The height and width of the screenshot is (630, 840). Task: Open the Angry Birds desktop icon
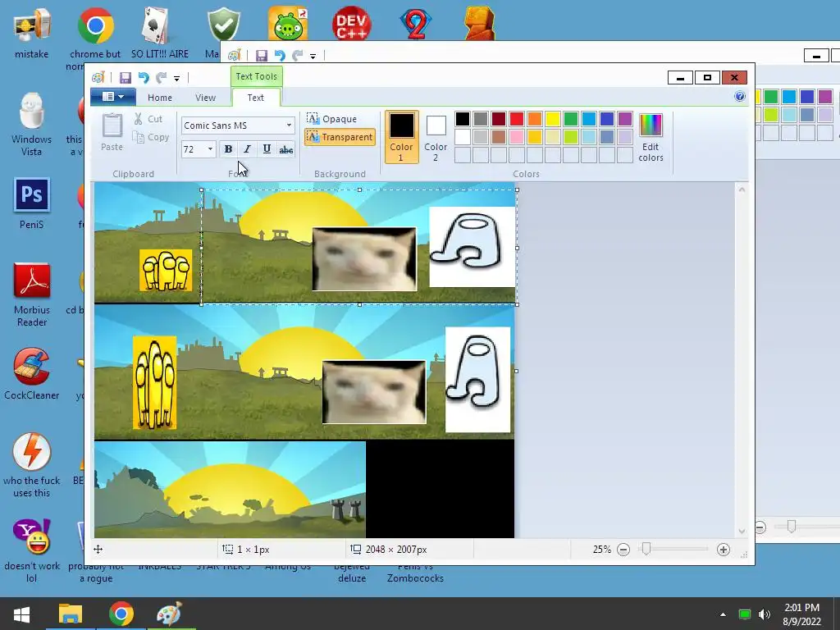click(288, 23)
